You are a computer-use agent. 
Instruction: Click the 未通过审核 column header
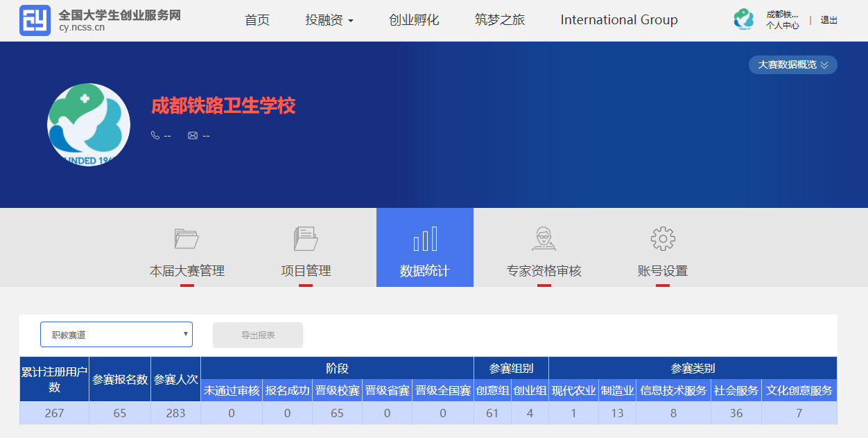(x=232, y=390)
